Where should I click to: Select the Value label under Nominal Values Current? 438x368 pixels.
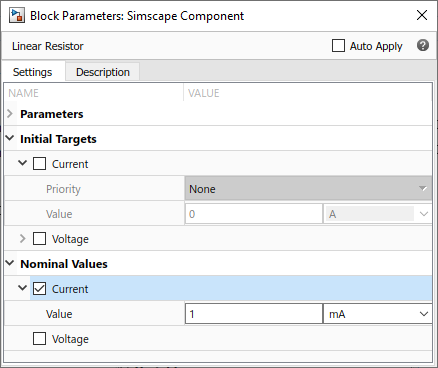pos(59,314)
